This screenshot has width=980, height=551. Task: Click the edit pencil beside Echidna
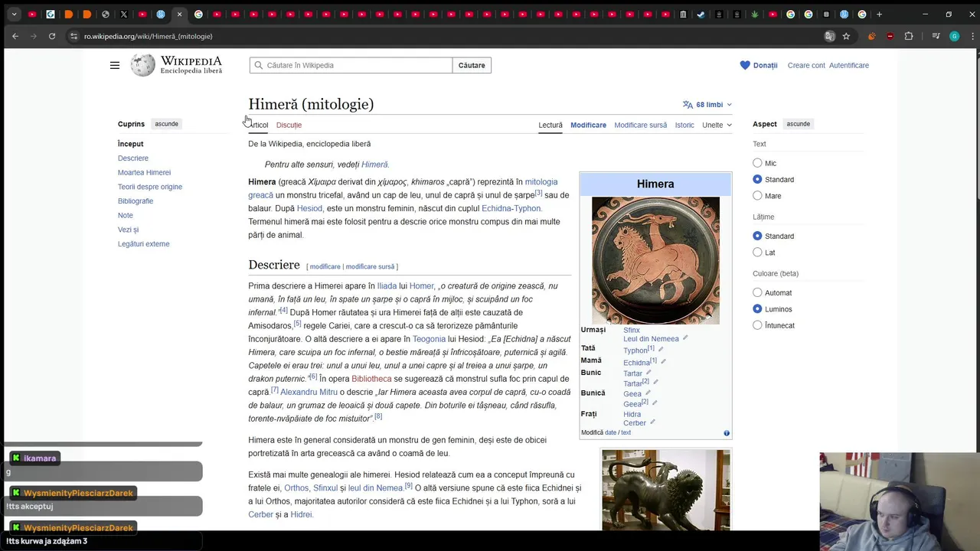click(663, 361)
